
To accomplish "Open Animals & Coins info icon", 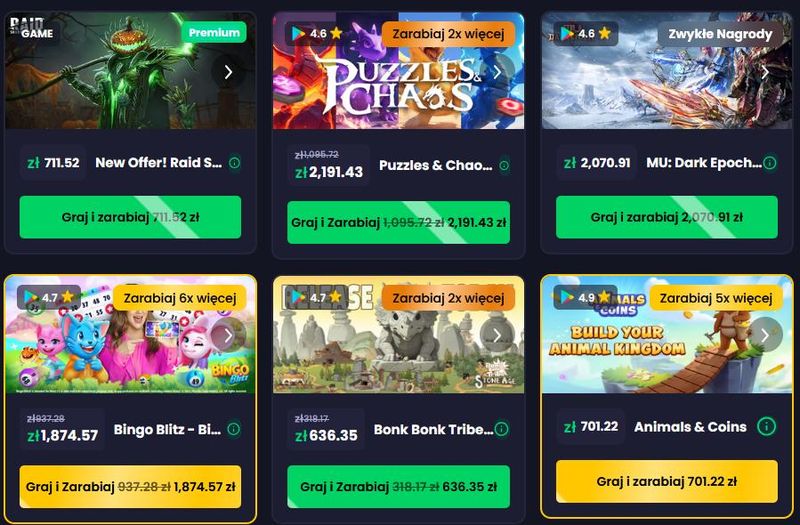I will pyautogui.click(x=766, y=426).
